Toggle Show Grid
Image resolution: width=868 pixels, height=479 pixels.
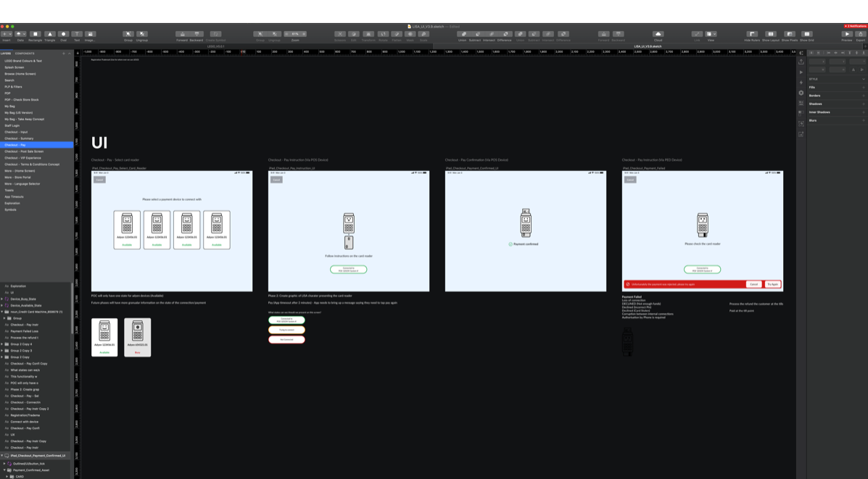tap(807, 34)
